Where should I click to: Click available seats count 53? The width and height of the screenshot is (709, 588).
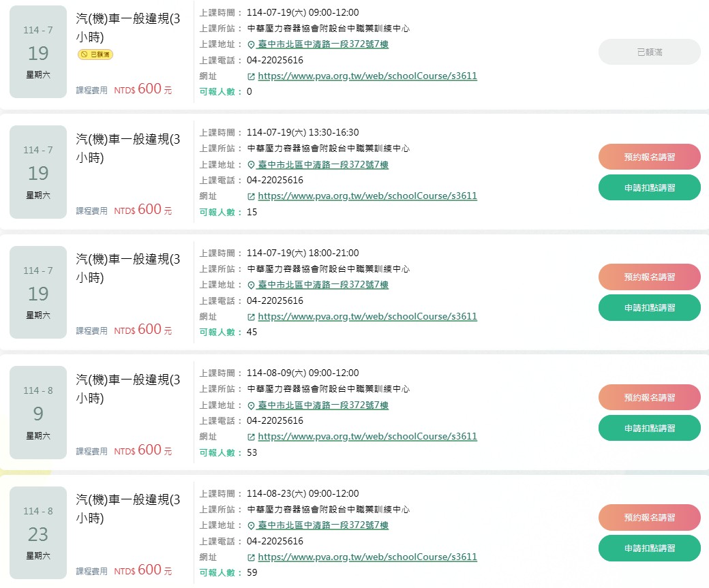(x=252, y=452)
